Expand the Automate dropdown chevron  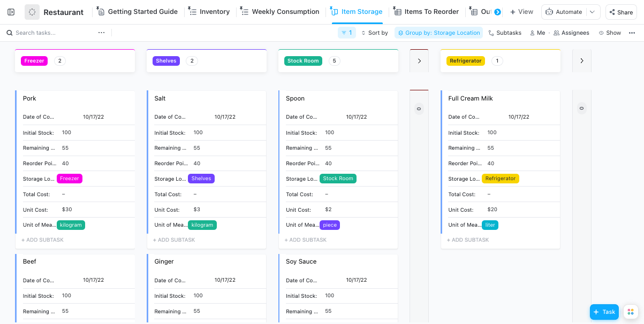click(592, 12)
